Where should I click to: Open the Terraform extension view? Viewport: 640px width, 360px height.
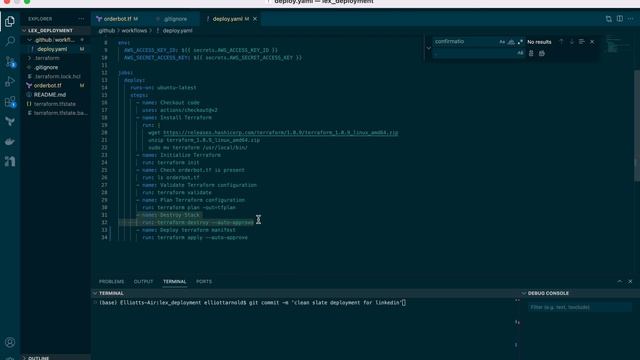click(x=10, y=121)
